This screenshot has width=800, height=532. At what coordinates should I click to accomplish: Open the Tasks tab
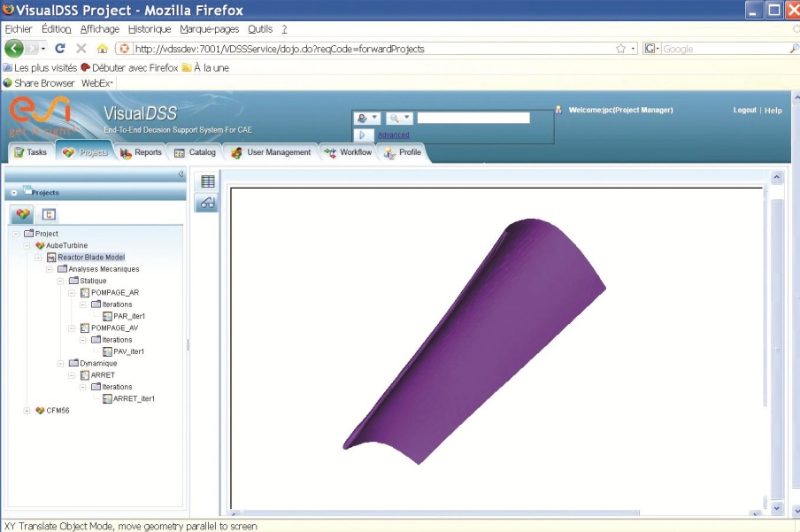pyautogui.click(x=30, y=152)
